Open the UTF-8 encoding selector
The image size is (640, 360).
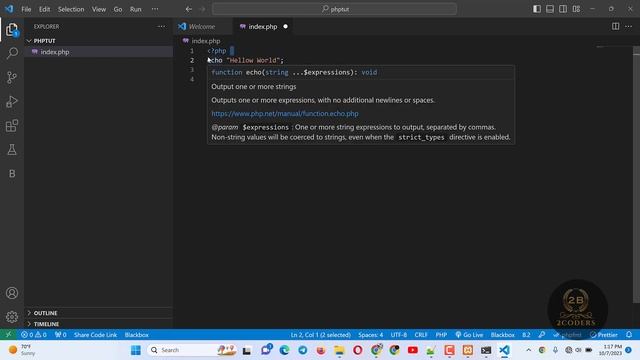click(x=399, y=335)
